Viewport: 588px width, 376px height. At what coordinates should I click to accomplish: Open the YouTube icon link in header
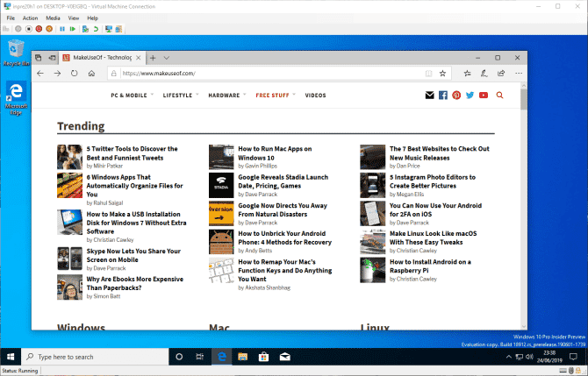click(x=484, y=95)
